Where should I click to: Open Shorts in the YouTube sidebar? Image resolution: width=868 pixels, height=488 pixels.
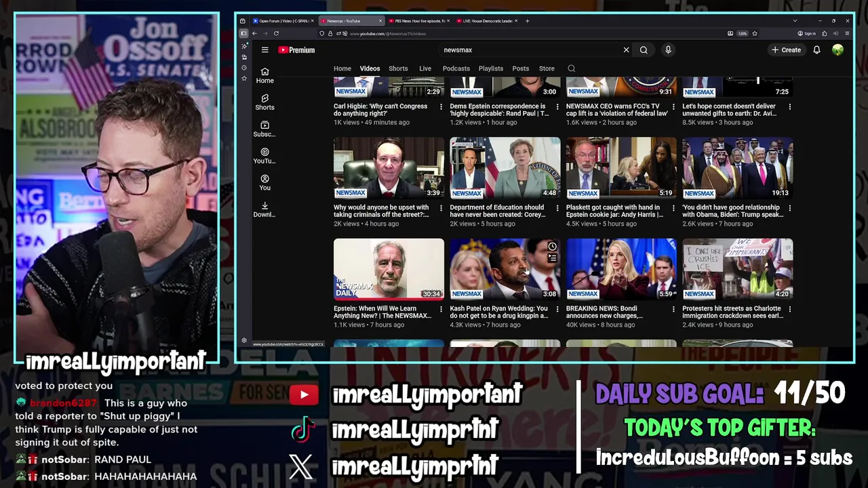coord(264,102)
